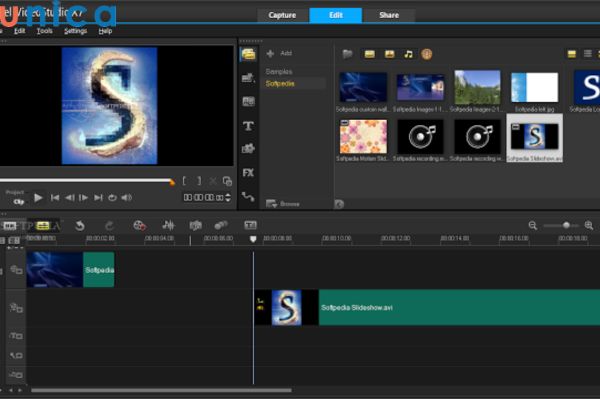Open the Settings menu
The image size is (600, 400).
click(x=75, y=31)
